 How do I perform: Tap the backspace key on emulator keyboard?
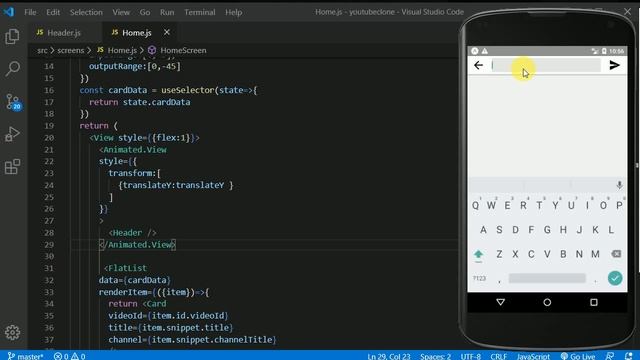pos(616,254)
